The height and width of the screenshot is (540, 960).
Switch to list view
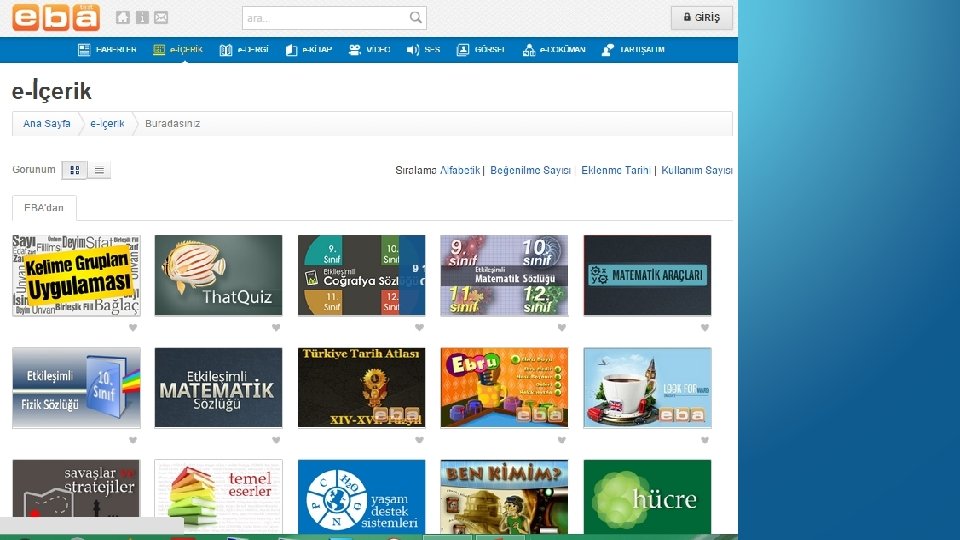tap(99, 170)
